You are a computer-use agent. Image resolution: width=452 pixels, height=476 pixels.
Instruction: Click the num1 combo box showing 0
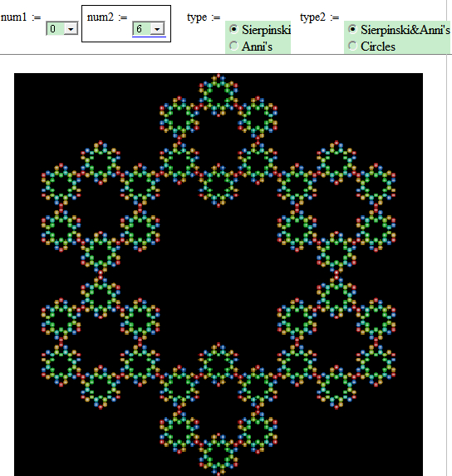62,29
